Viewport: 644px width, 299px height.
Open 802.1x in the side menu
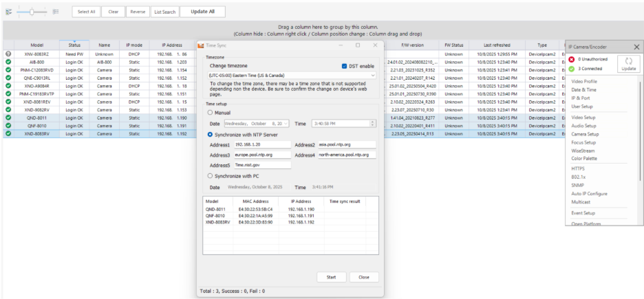pyautogui.click(x=578, y=177)
